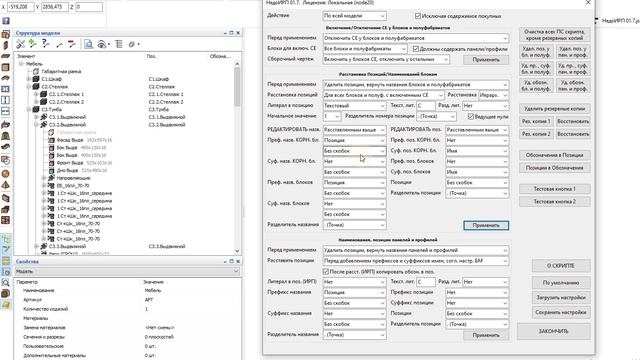
Task: Click the scissors tools icon in Структура модели toolbar
Action: click(20, 44)
